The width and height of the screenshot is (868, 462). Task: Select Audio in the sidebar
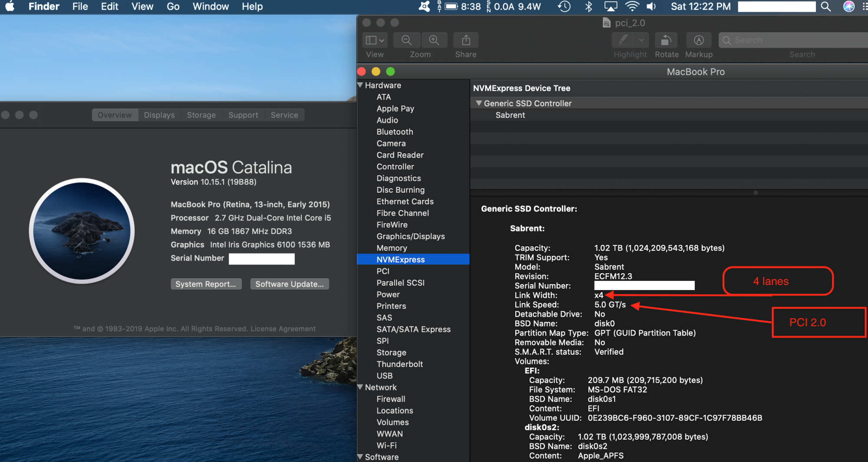387,120
